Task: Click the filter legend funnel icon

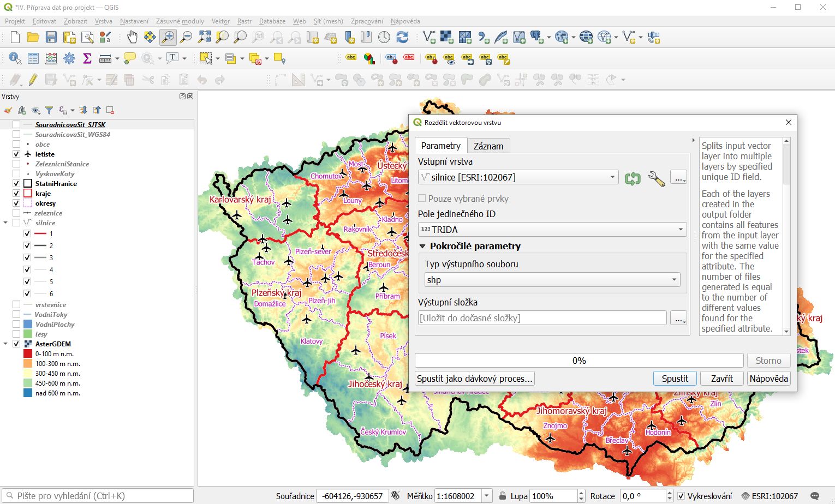Action: pyautogui.click(x=49, y=110)
